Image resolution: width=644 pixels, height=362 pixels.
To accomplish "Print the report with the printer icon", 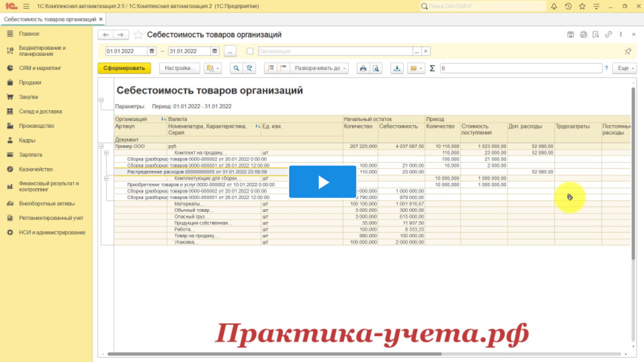I will click(363, 68).
